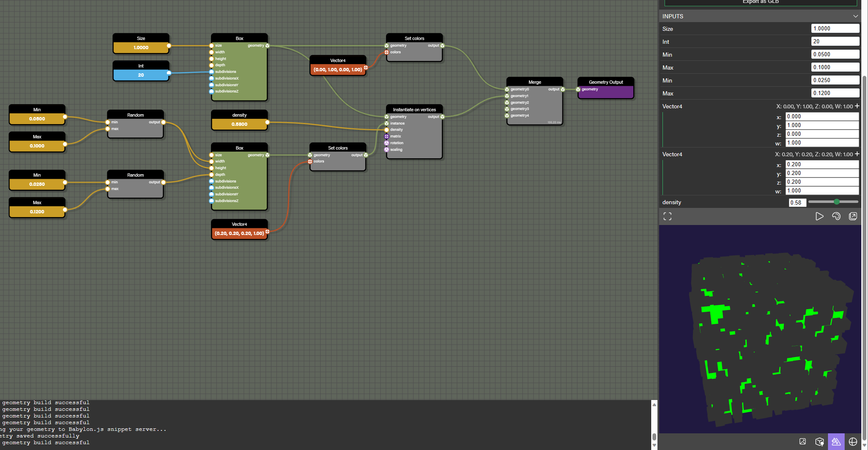Click the Export as GLB button
Image resolution: width=868 pixels, height=450 pixels.
click(x=760, y=2)
